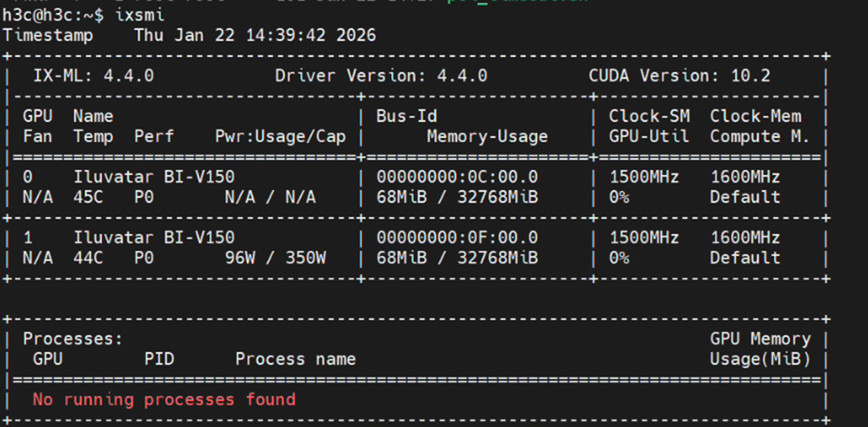Click the "Bus-Id" column header

coord(406,116)
